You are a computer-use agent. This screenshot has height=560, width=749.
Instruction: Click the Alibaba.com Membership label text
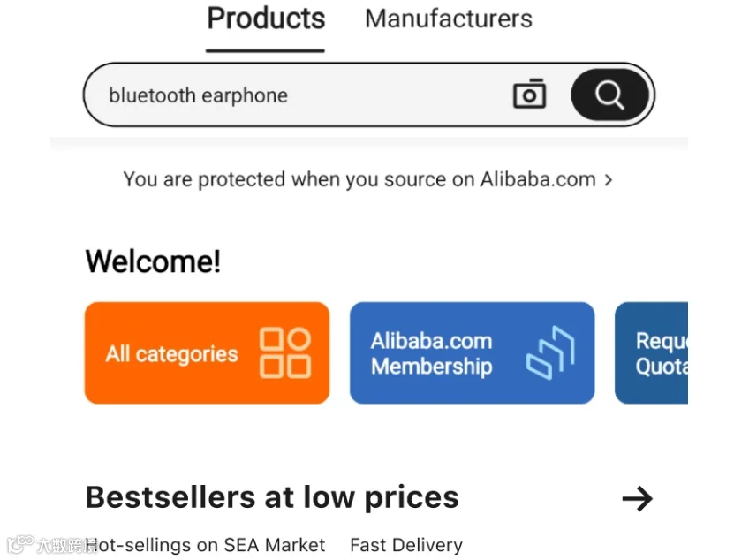pos(431,353)
